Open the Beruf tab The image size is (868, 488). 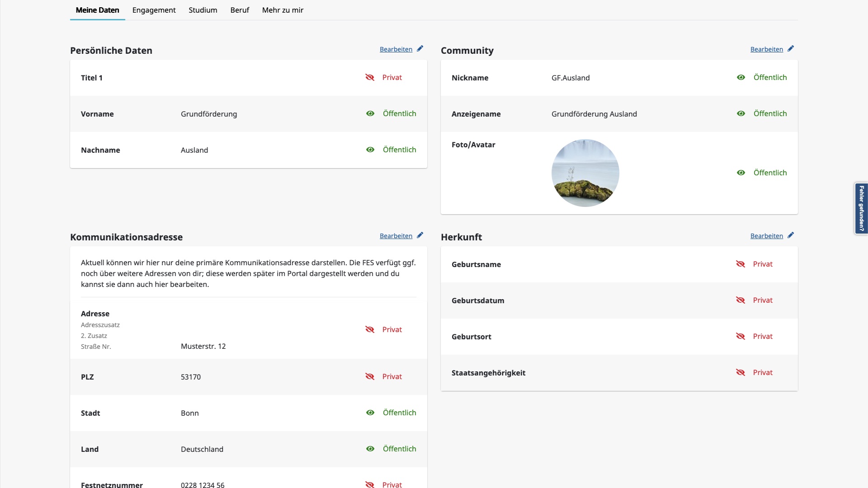(240, 10)
